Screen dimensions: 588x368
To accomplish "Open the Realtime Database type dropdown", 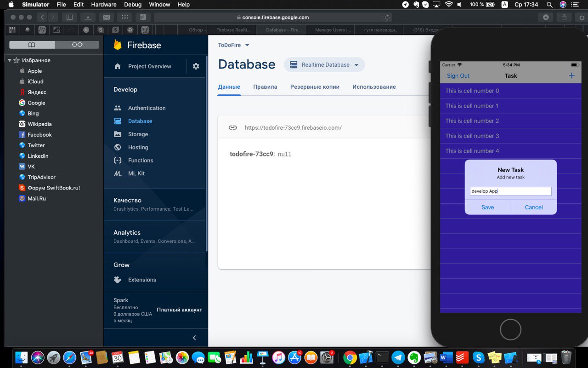I will [324, 65].
